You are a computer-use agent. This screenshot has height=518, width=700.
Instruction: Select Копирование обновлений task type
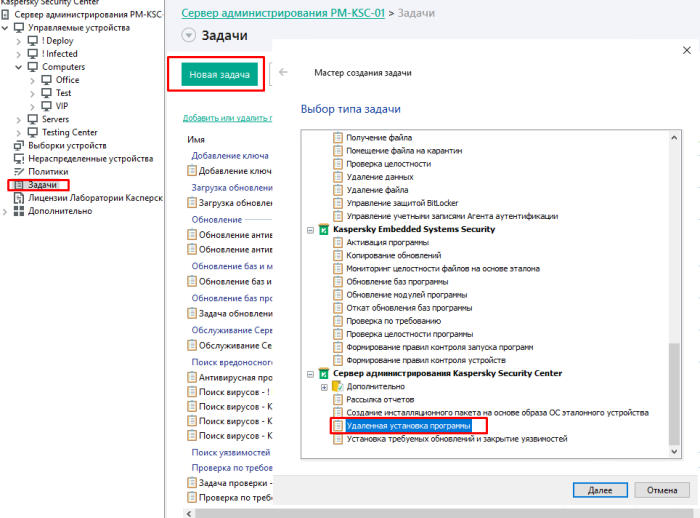click(x=394, y=255)
